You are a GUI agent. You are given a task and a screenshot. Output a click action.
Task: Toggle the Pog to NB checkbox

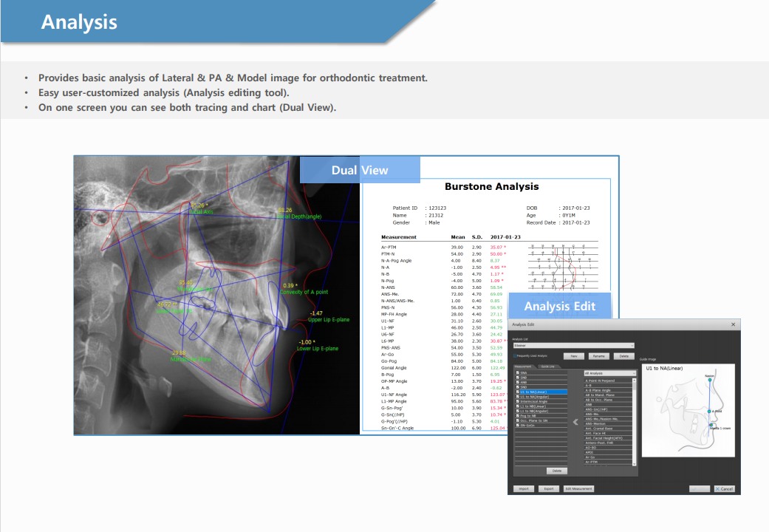pos(517,416)
